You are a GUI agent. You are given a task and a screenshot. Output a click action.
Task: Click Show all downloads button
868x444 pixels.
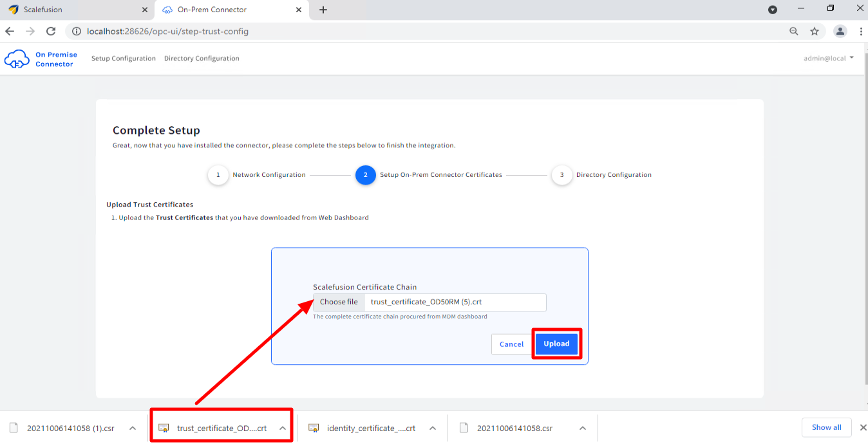click(826, 427)
